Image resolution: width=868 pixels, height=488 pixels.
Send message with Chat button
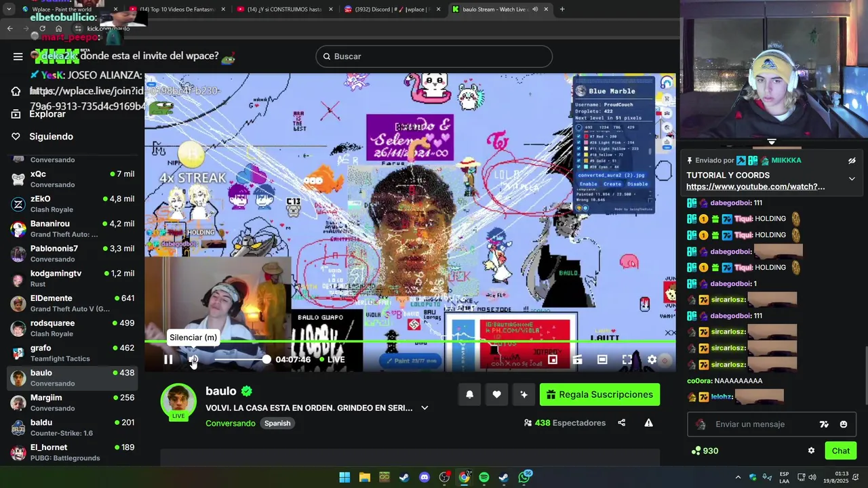[841, 451]
